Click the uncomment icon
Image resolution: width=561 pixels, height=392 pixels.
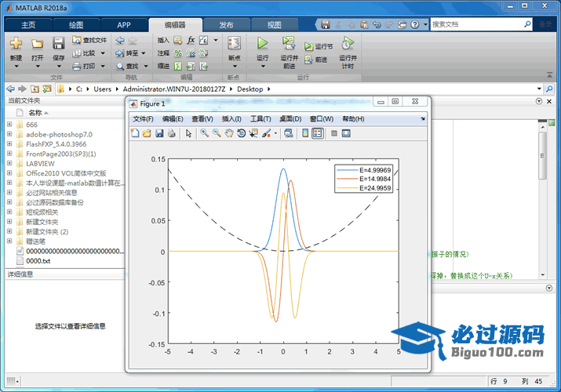(191, 53)
